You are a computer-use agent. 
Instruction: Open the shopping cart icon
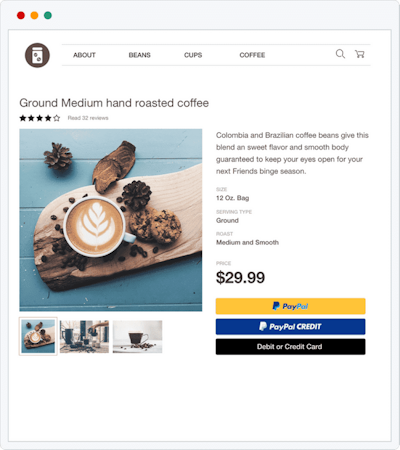click(360, 54)
